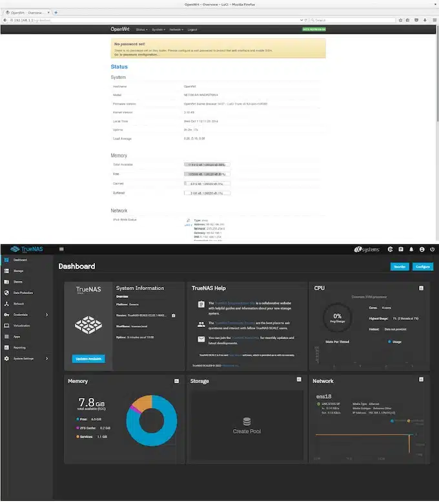Follow the Go to password configuration link

[x=137, y=55]
